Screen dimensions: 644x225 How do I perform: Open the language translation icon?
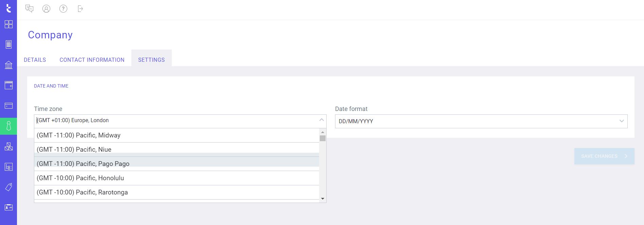(30, 9)
